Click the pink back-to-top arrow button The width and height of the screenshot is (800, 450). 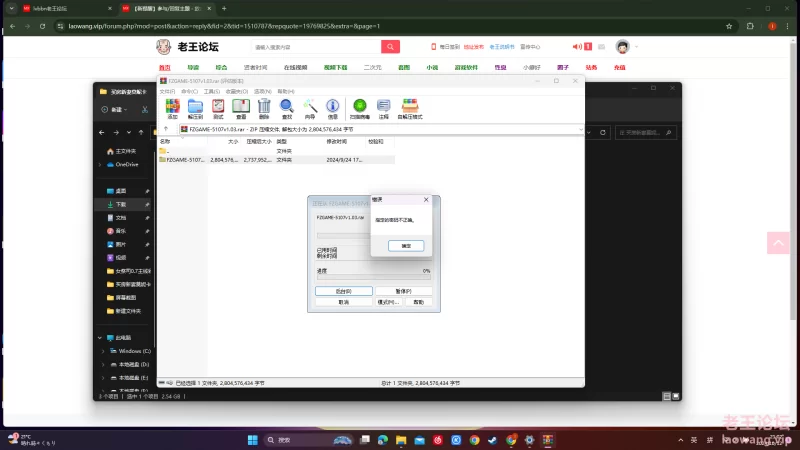coord(778,243)
